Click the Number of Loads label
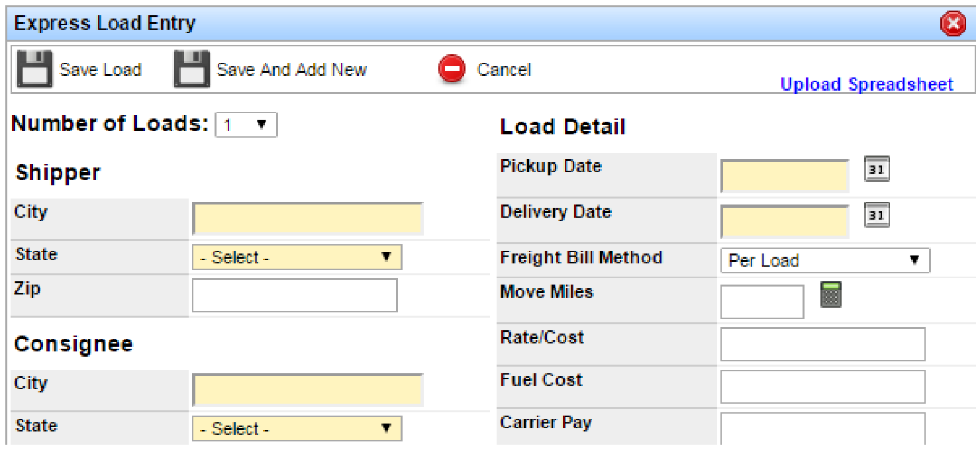980x452 pixels. click(x=111, y=124)
